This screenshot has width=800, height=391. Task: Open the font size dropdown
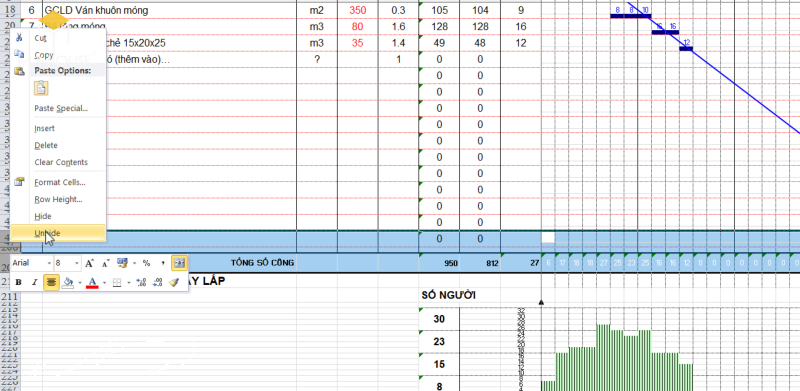[77, 263]
